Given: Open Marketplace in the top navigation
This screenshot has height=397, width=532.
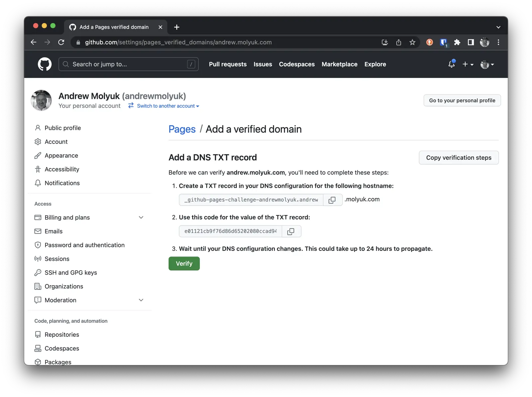Looking at the screenshot, I should click(339, 64).
